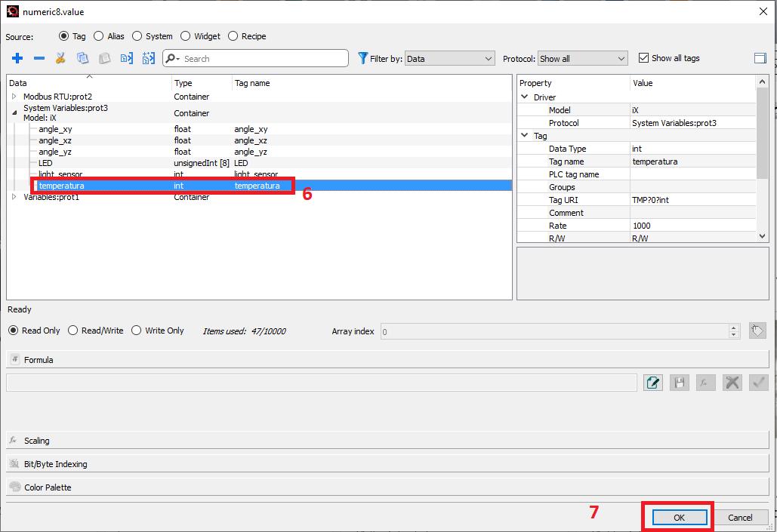Expand the Variables:prot1 container

click(x=14, y=197)
